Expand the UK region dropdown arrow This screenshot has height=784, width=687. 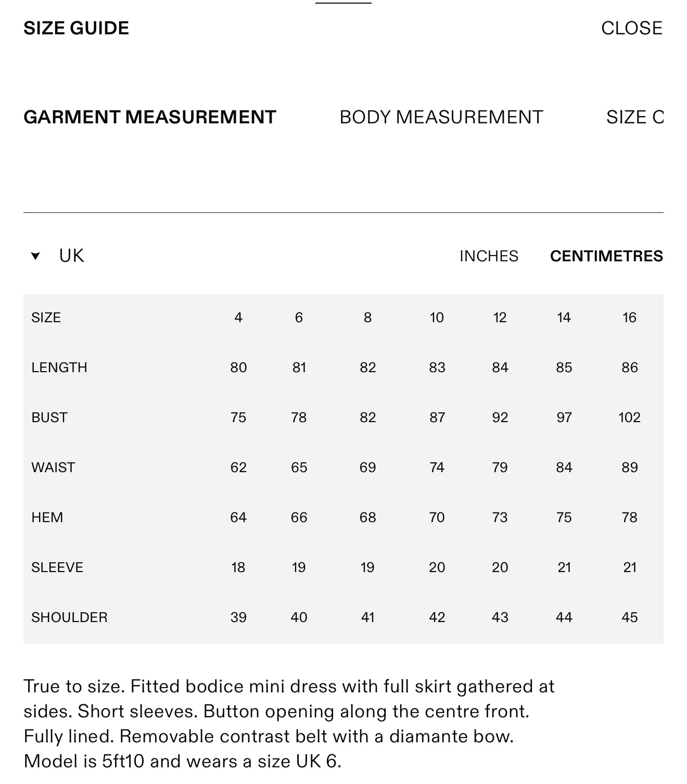coord(35,256)
